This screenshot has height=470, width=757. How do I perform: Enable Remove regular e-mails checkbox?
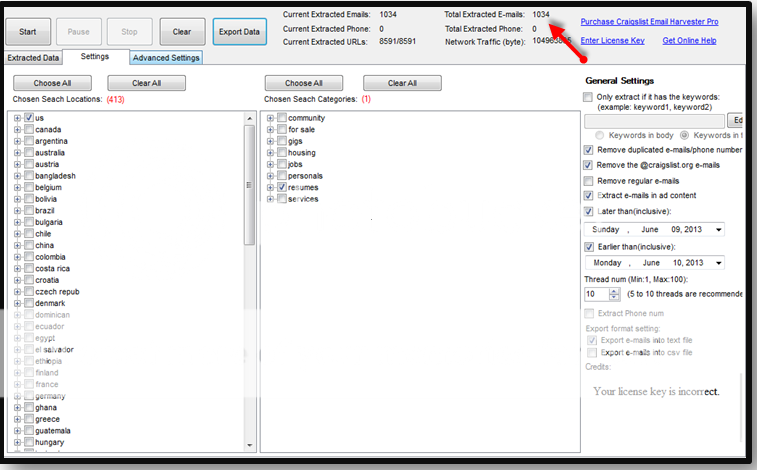point(588,181)
